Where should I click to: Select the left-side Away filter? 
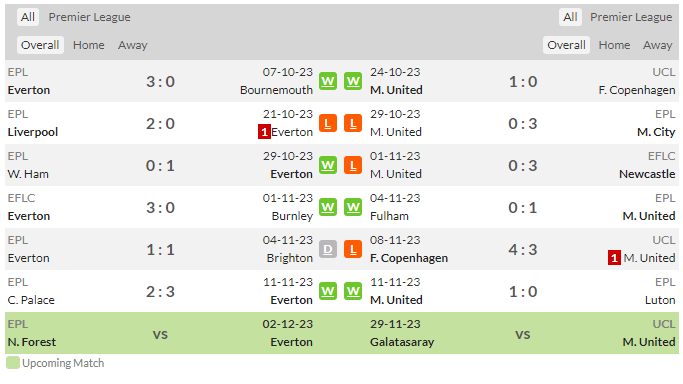coord(132,45)
